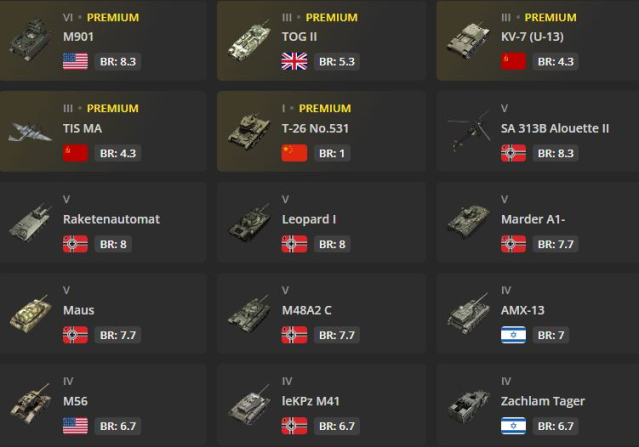The height and width of the screenshot is (447, 639).
Task: Click the PREMIUM label on M901 card
Action: click(x=113, y=18)
